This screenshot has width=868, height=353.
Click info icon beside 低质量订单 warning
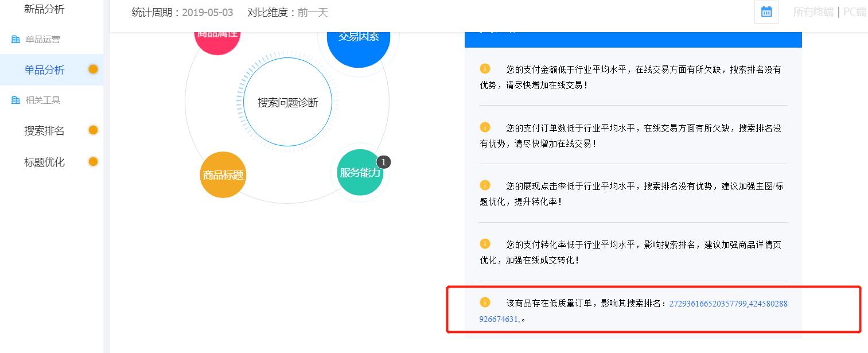485,302
